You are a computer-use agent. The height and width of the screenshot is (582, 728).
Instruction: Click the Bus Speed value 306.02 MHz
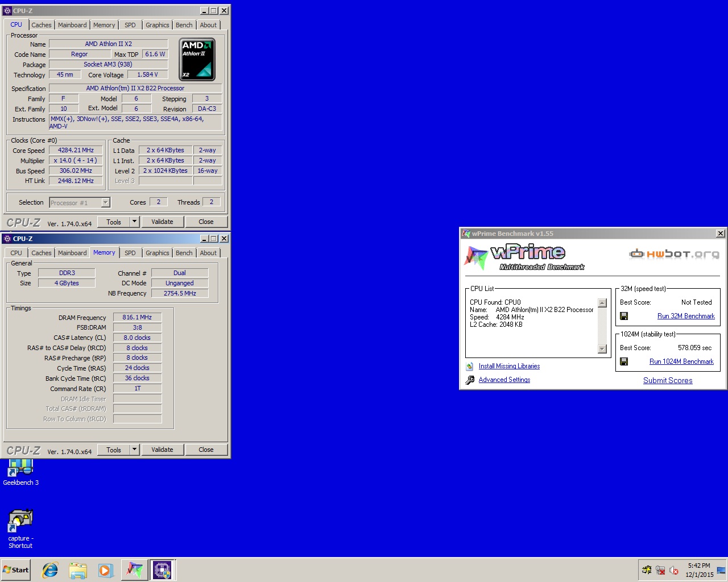coord(76,171)
